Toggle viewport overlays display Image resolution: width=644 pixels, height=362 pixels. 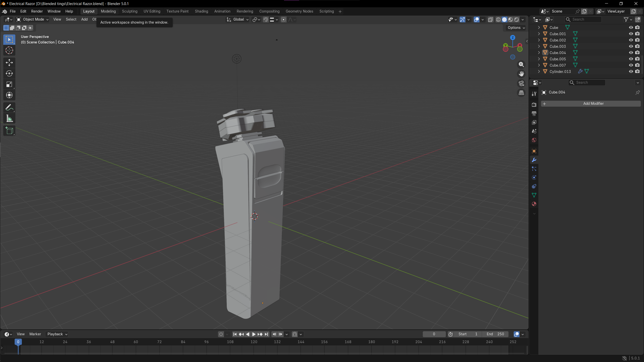coord(476,20)
